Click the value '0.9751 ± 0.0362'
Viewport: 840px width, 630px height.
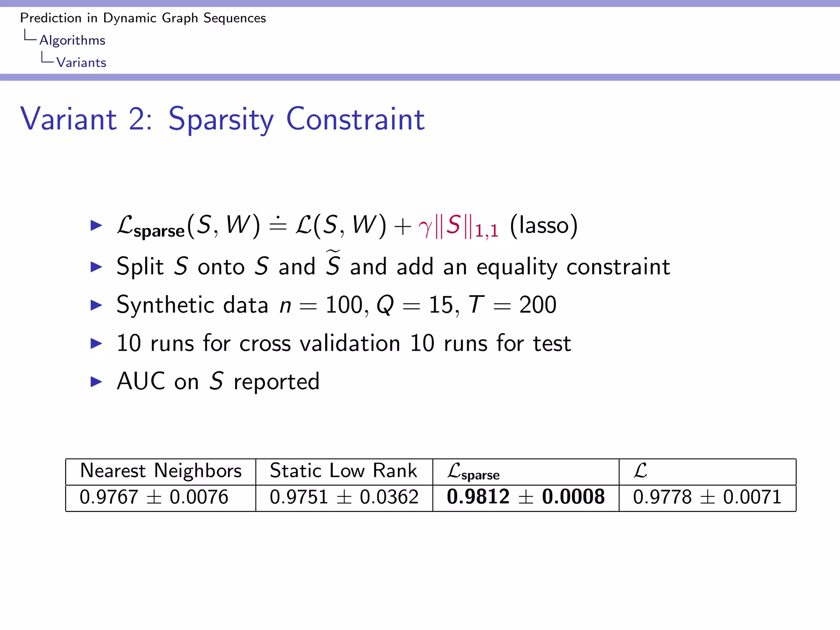point(344,498)
